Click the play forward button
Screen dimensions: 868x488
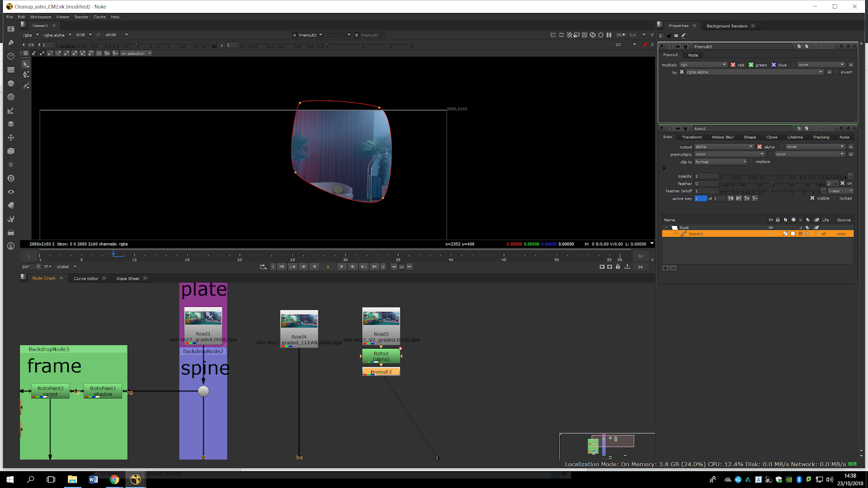click(x=341, y=267)
